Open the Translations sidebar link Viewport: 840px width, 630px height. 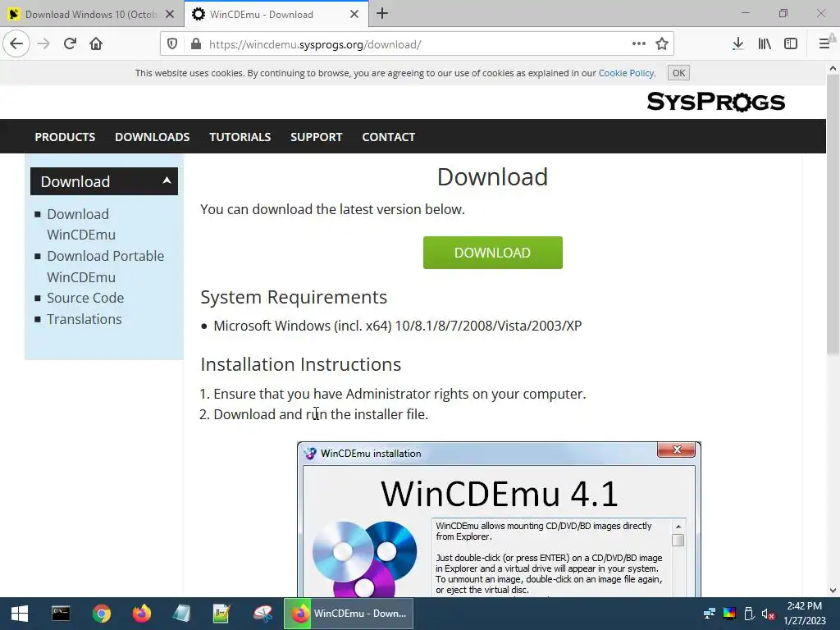pos(84,319)
